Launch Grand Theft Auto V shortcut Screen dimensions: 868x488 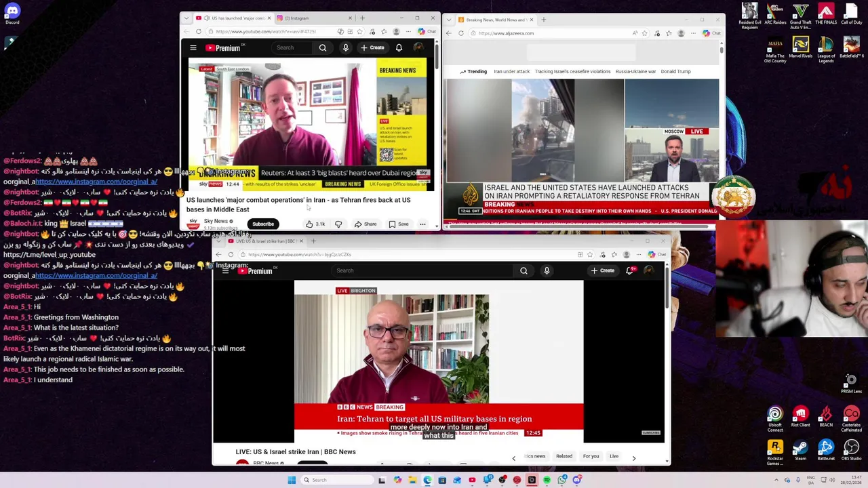click(x=801, y=16)
